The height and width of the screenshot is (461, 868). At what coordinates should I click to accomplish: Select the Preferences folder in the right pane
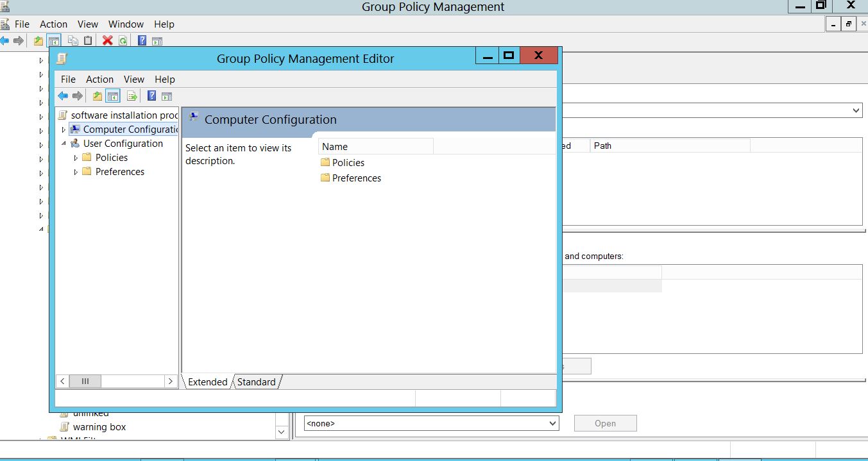click(x=356, y=178)
